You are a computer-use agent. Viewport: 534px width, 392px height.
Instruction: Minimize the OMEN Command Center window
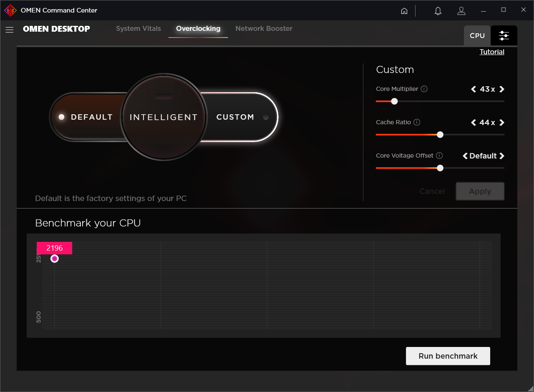click(x=483, y=10)
